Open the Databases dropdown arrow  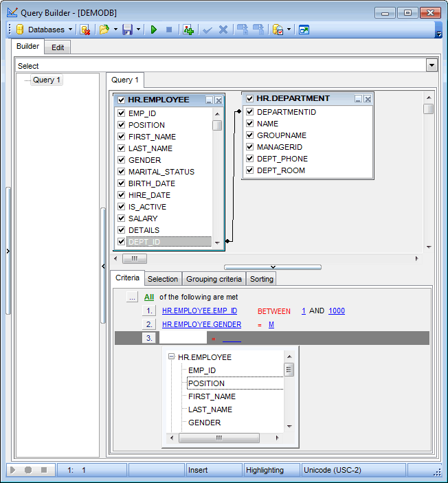coord(70,30)
